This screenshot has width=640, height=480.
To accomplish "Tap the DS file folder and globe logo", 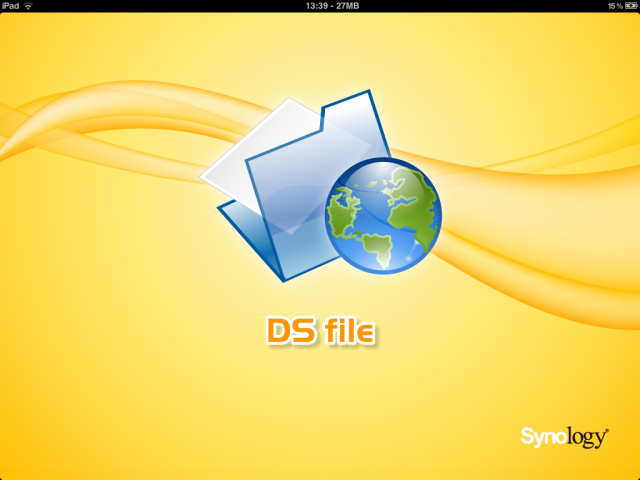I will point(320,186).
